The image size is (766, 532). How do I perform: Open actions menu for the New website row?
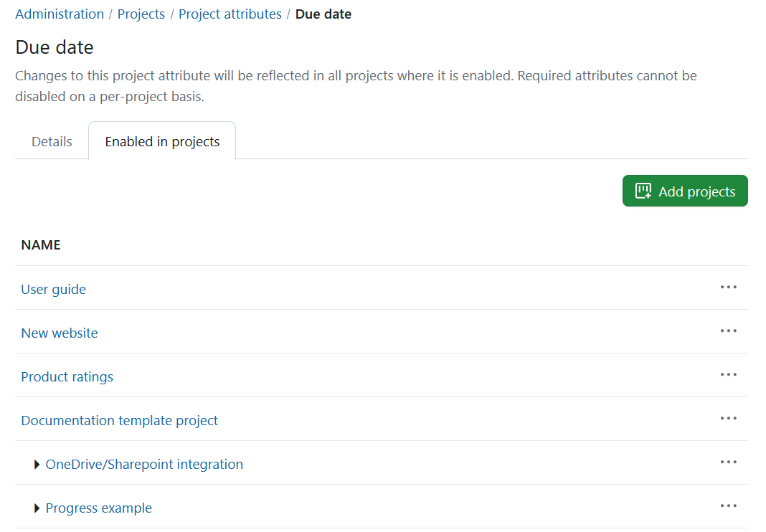click(x=728, y=331)
